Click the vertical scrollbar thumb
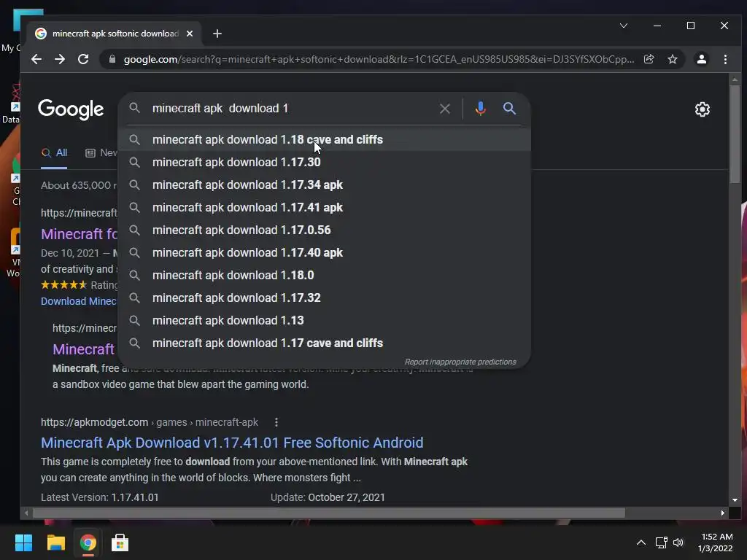Screen dimensions: 747x560 (x=735, y=133)
